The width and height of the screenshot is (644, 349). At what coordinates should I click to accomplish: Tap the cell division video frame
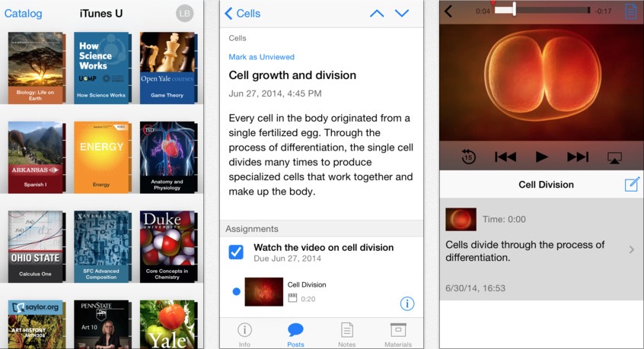click(542, 82)
